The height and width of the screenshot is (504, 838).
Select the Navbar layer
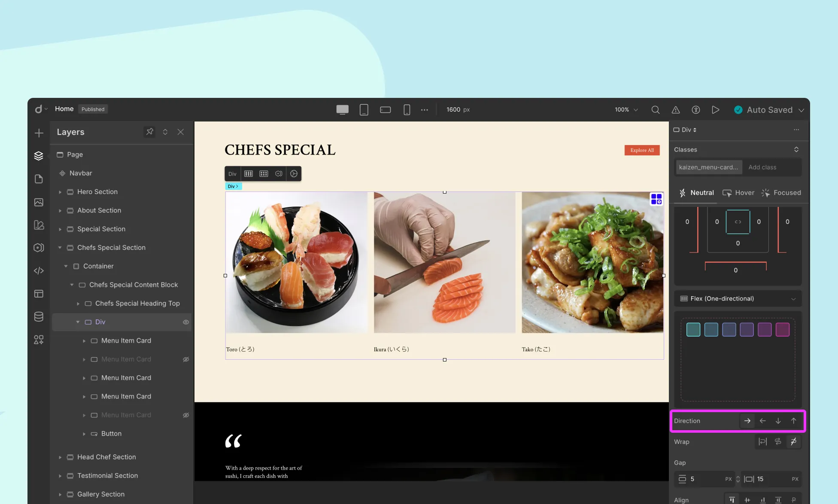tap(81, 173)
